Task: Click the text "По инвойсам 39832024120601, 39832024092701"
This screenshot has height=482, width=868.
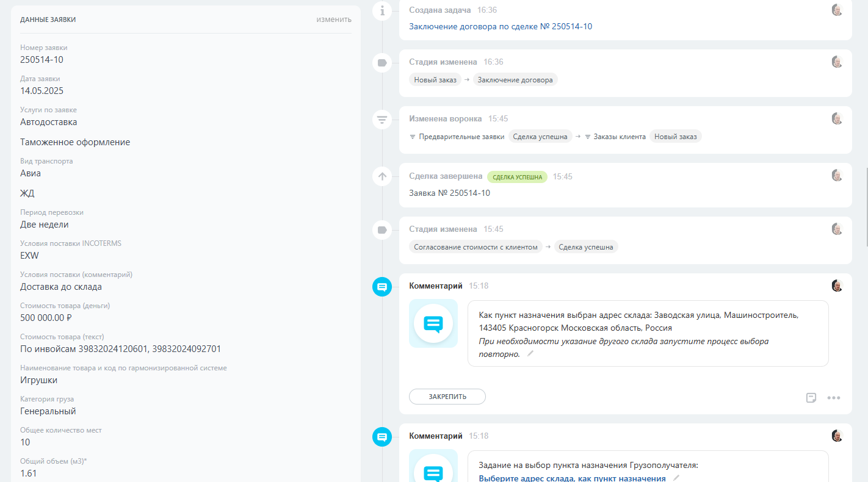Action: tap(121, 349)
